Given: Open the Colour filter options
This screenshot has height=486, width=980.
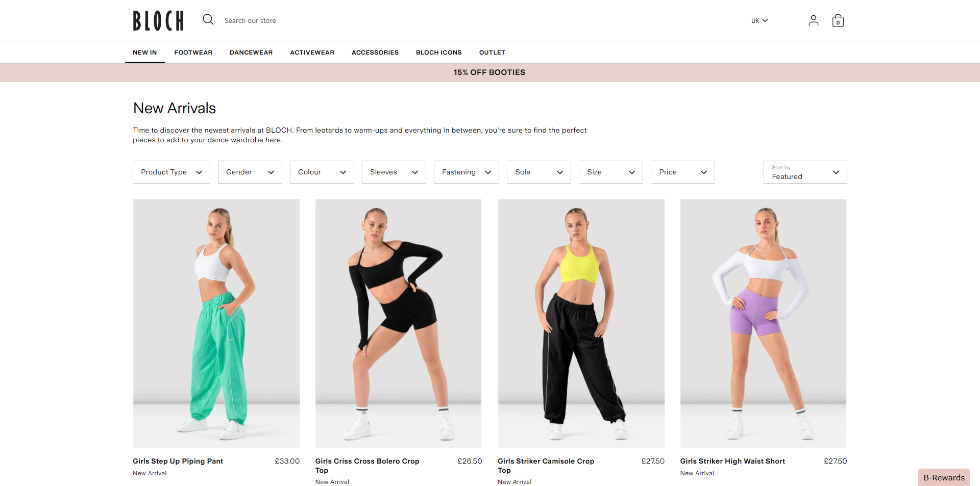Looking at the screenshot, I should click(x=322, y=172).
